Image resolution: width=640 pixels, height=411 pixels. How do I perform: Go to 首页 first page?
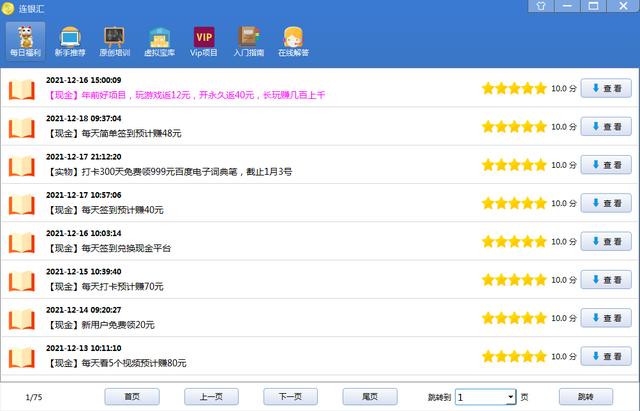tap(132, 397)
